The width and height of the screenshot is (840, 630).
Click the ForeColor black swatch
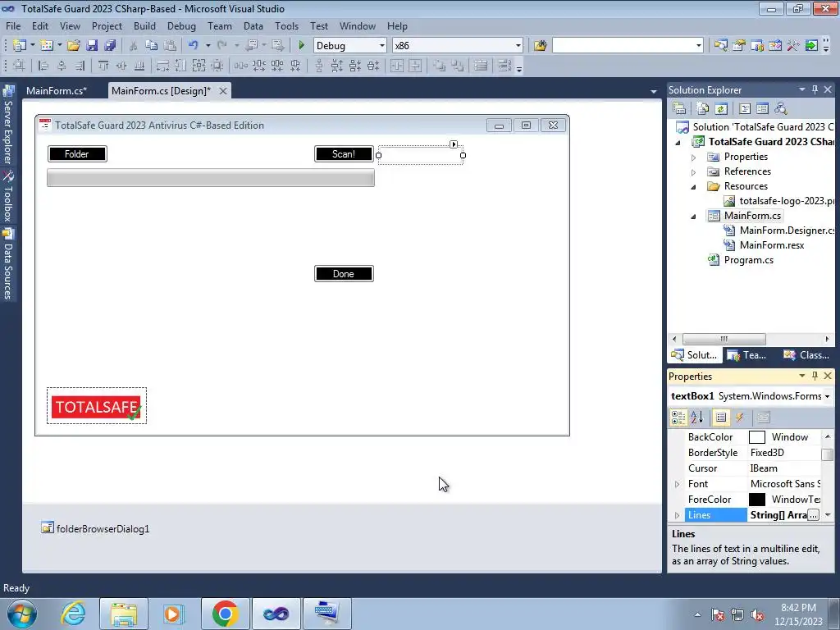[x=757, y=500]
